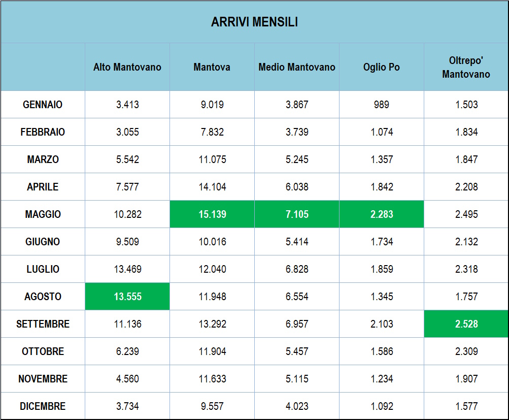Click the GENNAIO row label

(43, 105)
